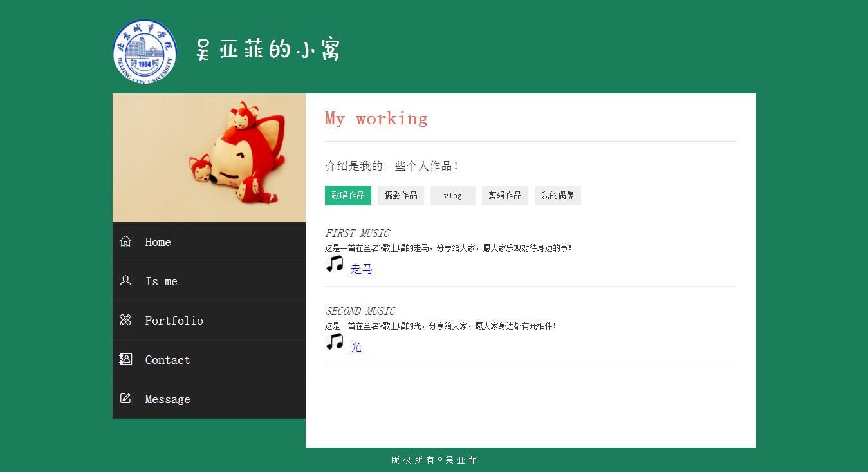The image size is (868, 472).
Task: Click the SECOND MUSIC title
Action: 360,311
